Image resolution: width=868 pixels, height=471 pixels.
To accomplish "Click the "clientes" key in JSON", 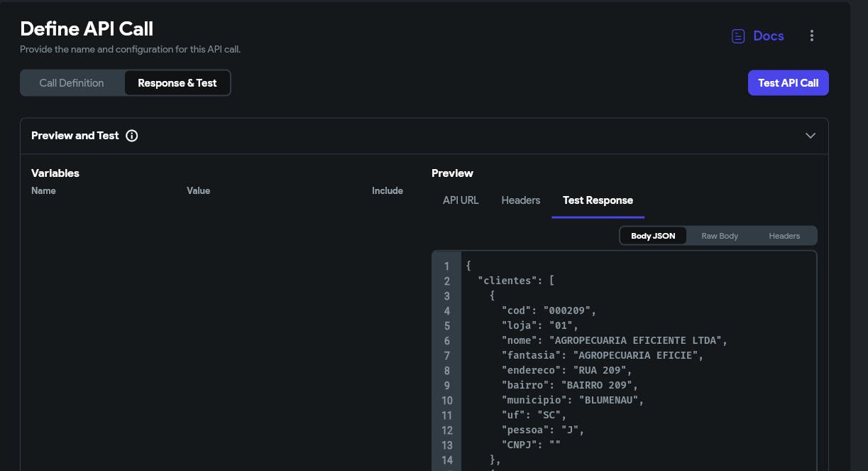I will 507,281.
